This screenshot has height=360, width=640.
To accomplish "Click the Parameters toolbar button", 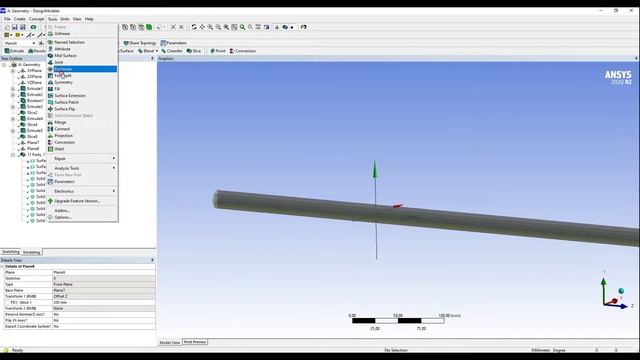I will (x=173, y=43).
